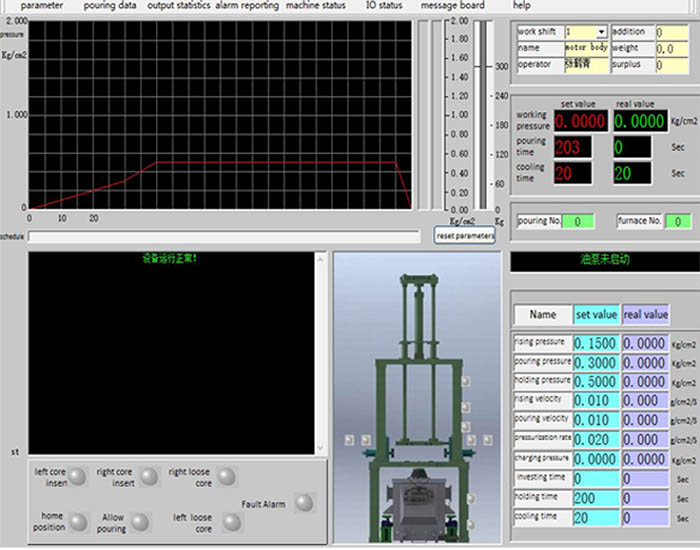Click the home position indicator light
Screen dimensions: 700x550
pyautogui.click(x=79, y=522)
